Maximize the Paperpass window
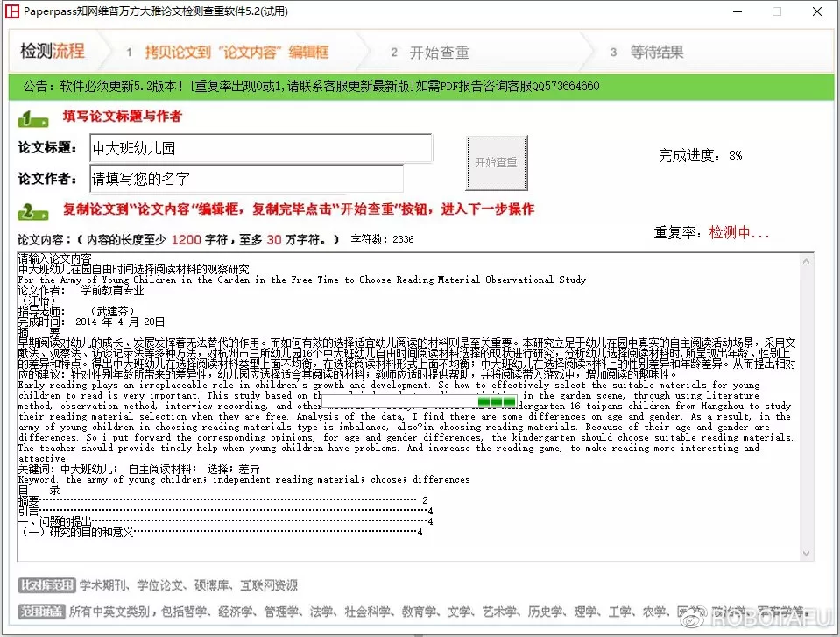Viewport: 840px width, 637px height. pos(776,11)
